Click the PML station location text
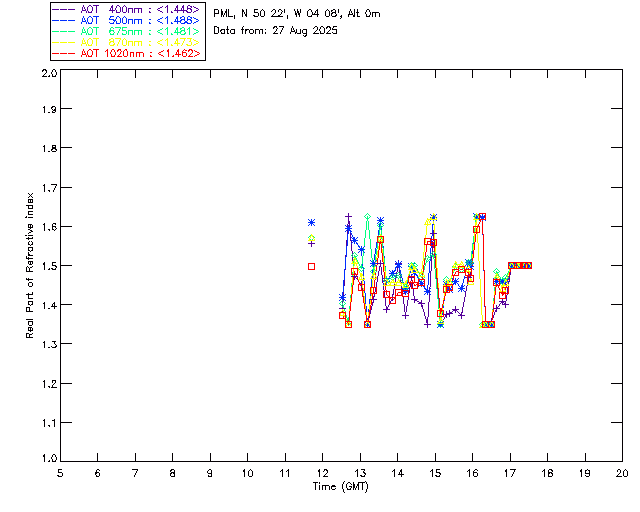This screenshot has width=640, height=512. click(297, 13)
